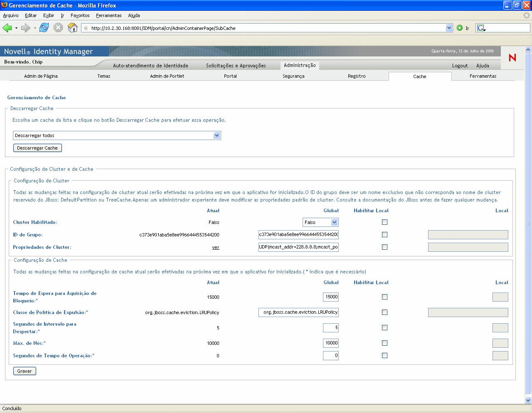The width and height of the screenshot is (532, 413).
Task: Expand the URL address bar dropdown
Action: click(449, 28)
